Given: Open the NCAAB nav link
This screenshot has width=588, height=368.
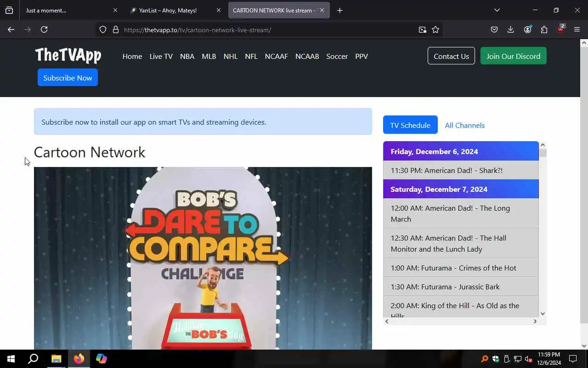Looking at the screenshot, I should click(x=307, y=56).
